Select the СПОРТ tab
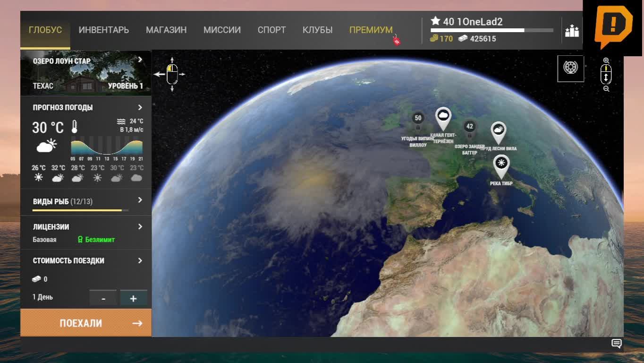This screenshot has width=644, height=363. [271, 30]
